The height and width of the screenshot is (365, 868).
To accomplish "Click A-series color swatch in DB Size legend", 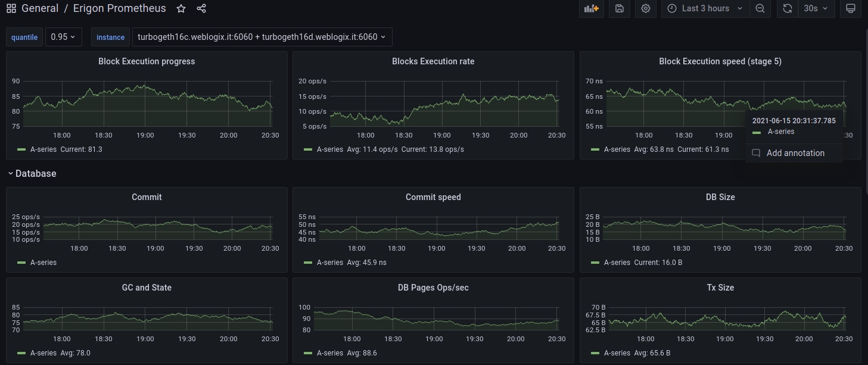I will (595, 262).
